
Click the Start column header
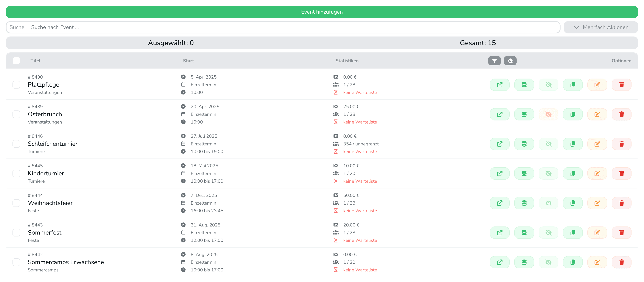tap(188, 61)
